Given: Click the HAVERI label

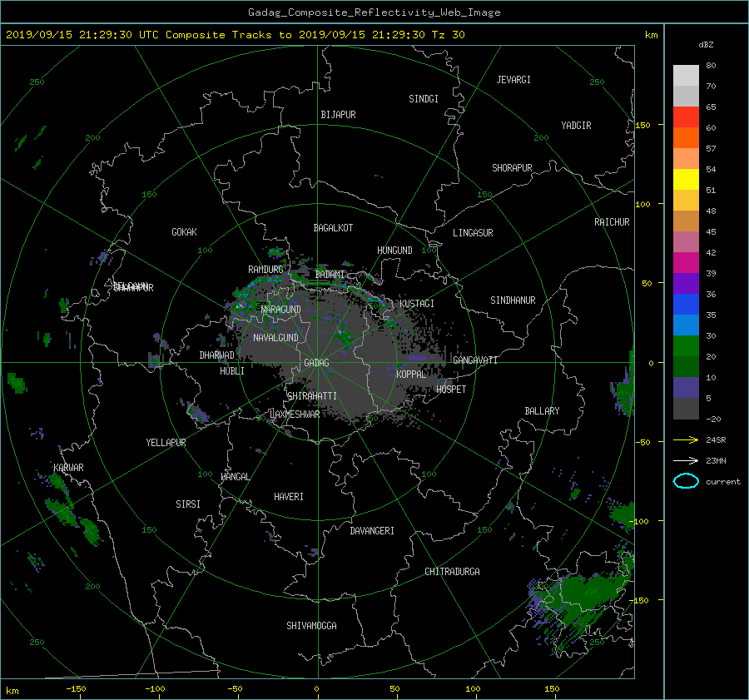Looking at the screenshot, I should coord(289,497).
